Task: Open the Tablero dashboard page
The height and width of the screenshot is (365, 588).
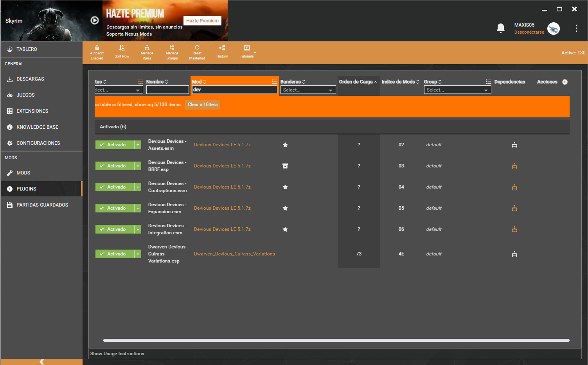Action: tap(41, 49)
